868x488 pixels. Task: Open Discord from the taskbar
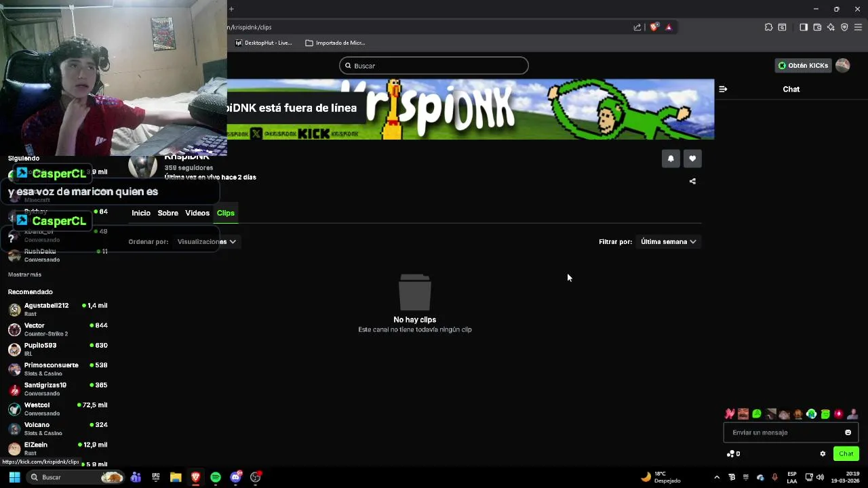[235, 477]
